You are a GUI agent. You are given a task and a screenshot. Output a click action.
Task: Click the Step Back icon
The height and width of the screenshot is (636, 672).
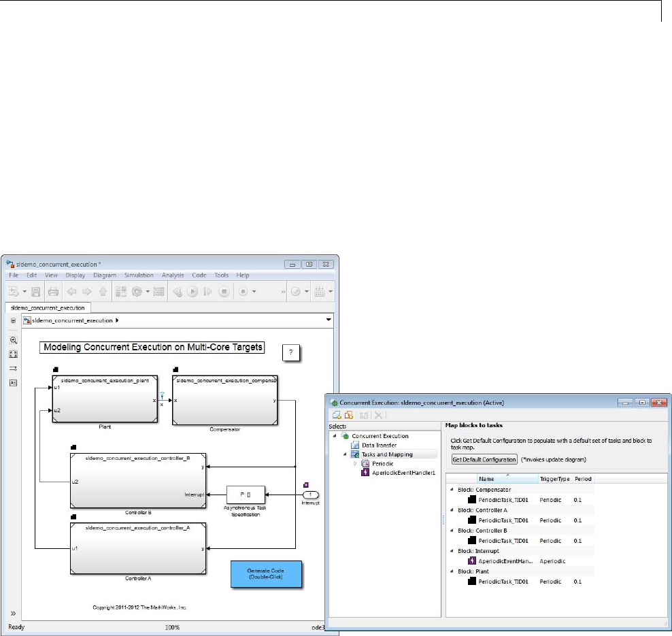tap(177, 292)
